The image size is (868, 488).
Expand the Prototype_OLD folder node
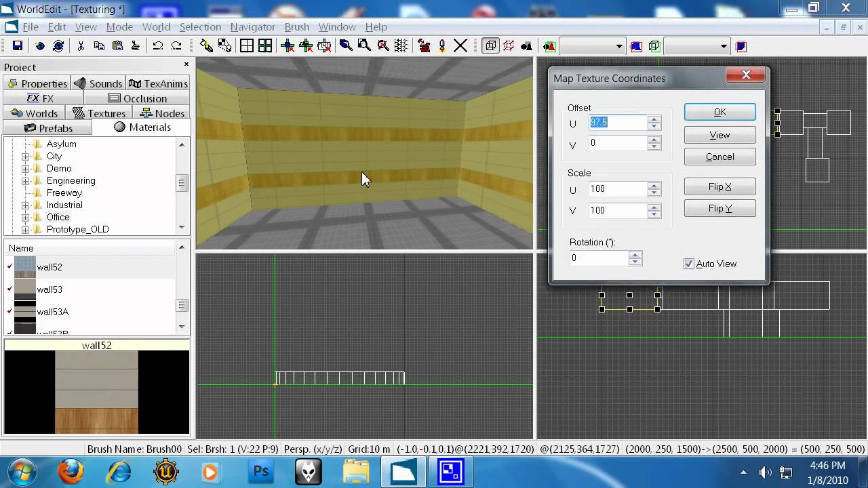[x=26, y=229]
